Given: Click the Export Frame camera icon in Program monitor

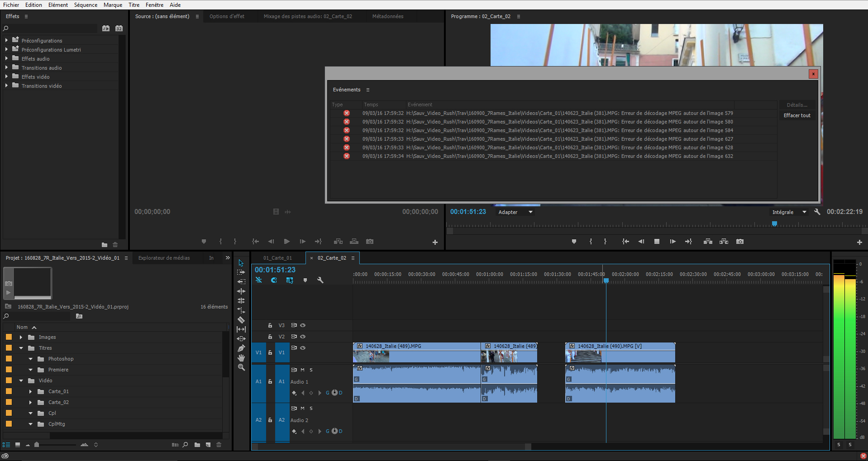Looking at the screenshot, I should click(x=740, y=242).
